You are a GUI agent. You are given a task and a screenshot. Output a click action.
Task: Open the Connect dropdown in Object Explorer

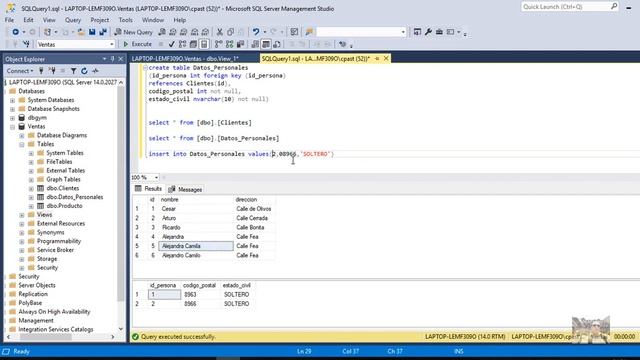tap(20, 71)
